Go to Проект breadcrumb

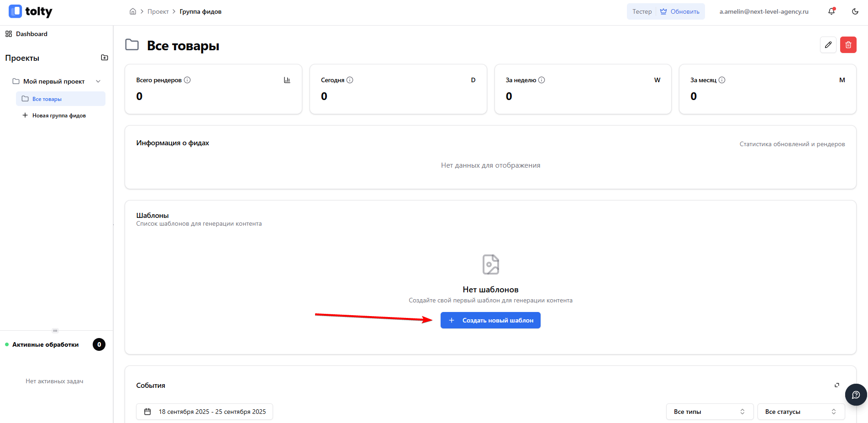[x=158, y=11]
